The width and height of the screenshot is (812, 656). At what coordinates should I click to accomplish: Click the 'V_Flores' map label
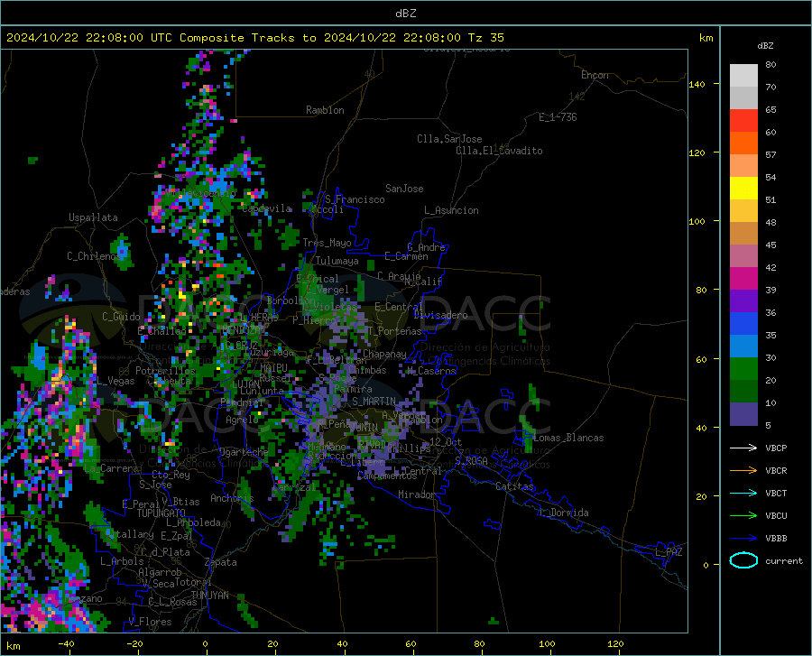150,622
